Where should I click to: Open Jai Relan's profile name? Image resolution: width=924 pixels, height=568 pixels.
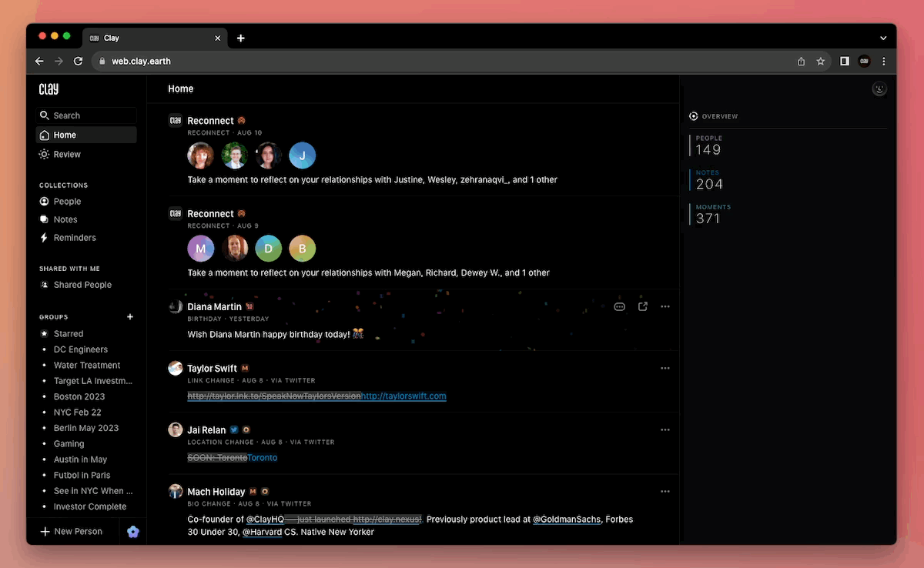pos(206,430)
